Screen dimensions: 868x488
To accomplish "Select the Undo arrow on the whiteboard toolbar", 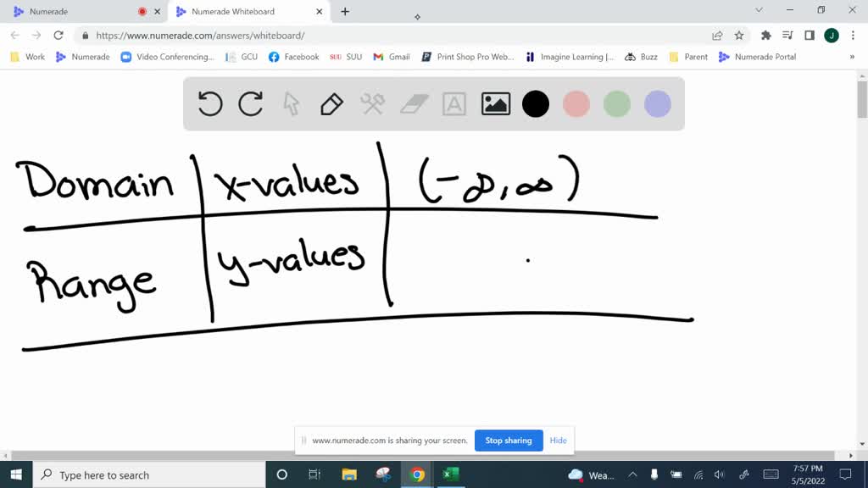I will (x=209, y=103).
